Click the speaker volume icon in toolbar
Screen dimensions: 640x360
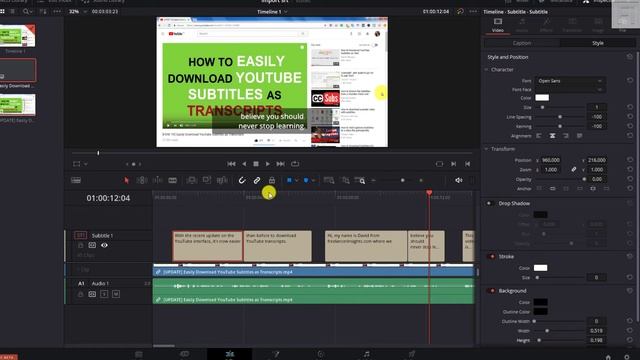click(459, 180)
